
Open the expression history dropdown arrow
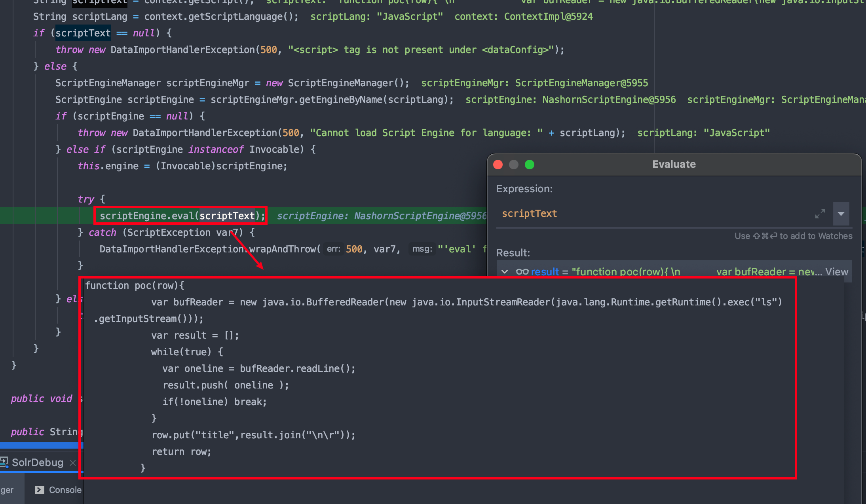[841, 214]
